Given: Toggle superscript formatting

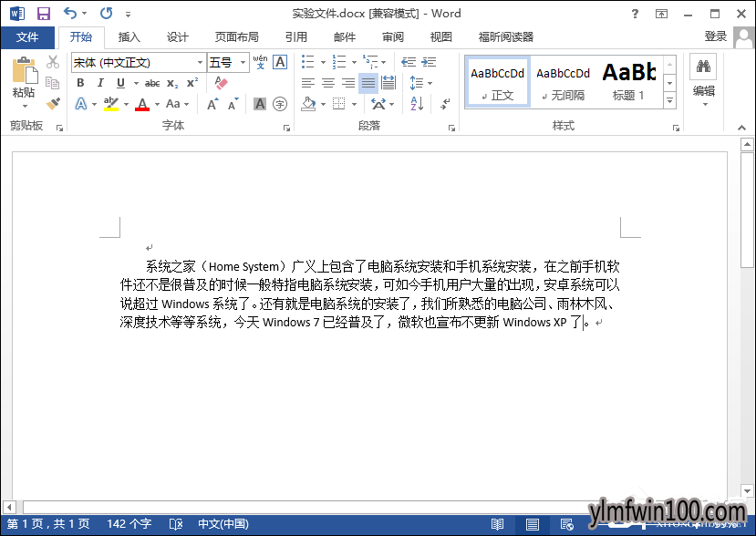Looking at the screenshot, I should 192,83.
